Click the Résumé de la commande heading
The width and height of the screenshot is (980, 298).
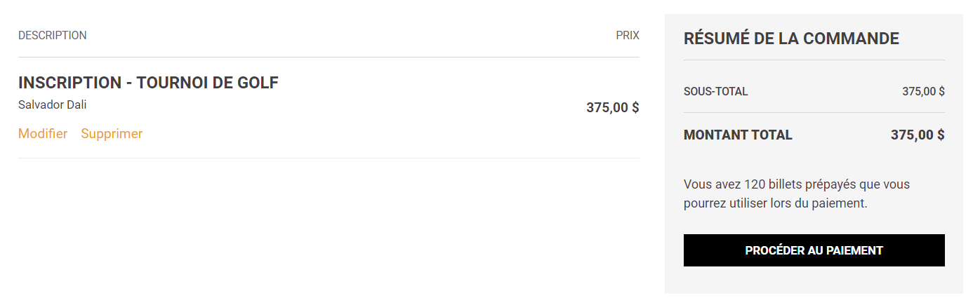791,39
